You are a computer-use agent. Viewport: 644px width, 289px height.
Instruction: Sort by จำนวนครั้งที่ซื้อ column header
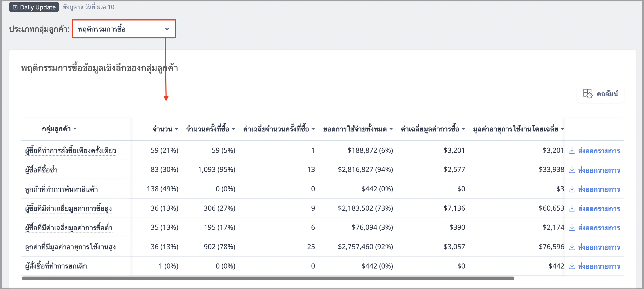[x=211, y=129]
